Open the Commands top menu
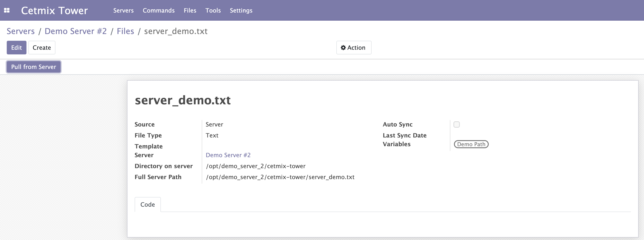Viewport: 644px width, 240px height. pyautogui.click(x=158, y=11)
